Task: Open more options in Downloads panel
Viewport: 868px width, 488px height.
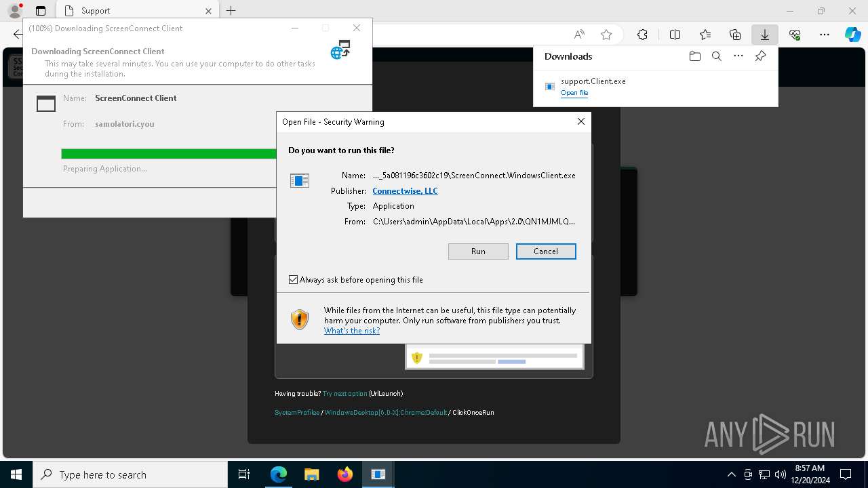Action: [738, 56]
